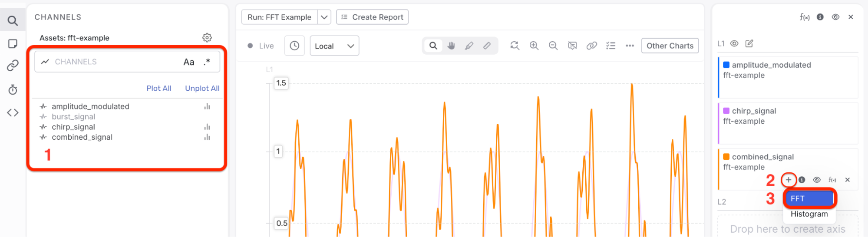Click info icon at panel top

pos(820,17)
